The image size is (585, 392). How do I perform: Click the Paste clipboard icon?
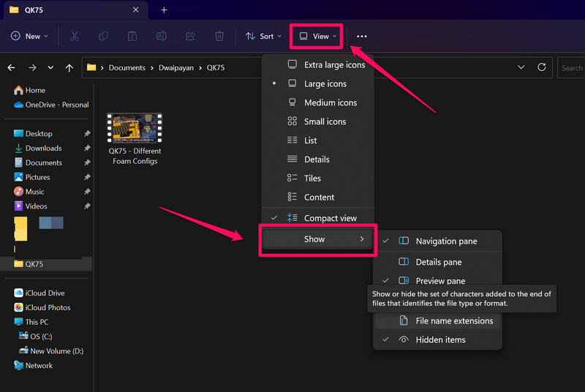pyautogui.click(x=132, y=36)
